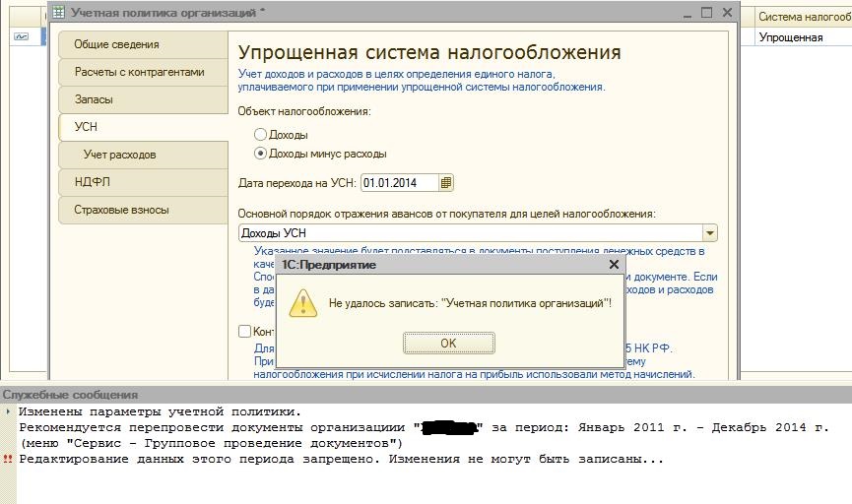Click the red double-exclamation error marker
This screenshot has height=504, width=852.
click(8, 460)
